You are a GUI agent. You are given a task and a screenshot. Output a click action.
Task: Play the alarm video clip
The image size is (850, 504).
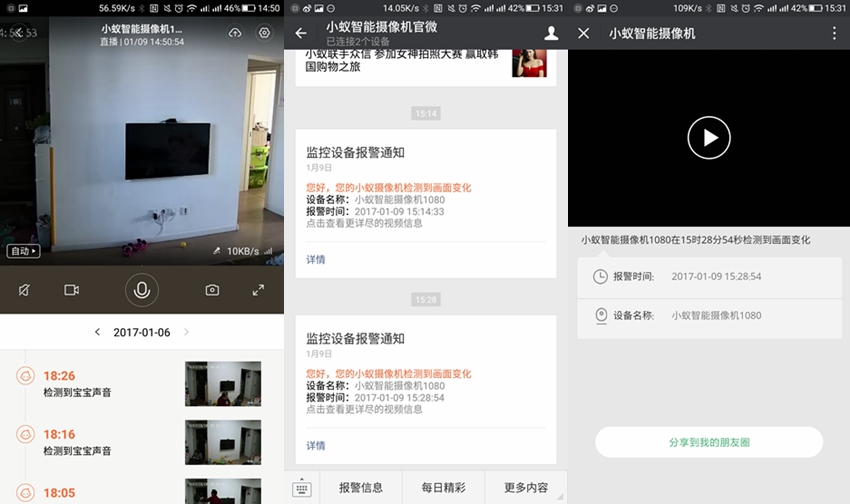[709, 138]
